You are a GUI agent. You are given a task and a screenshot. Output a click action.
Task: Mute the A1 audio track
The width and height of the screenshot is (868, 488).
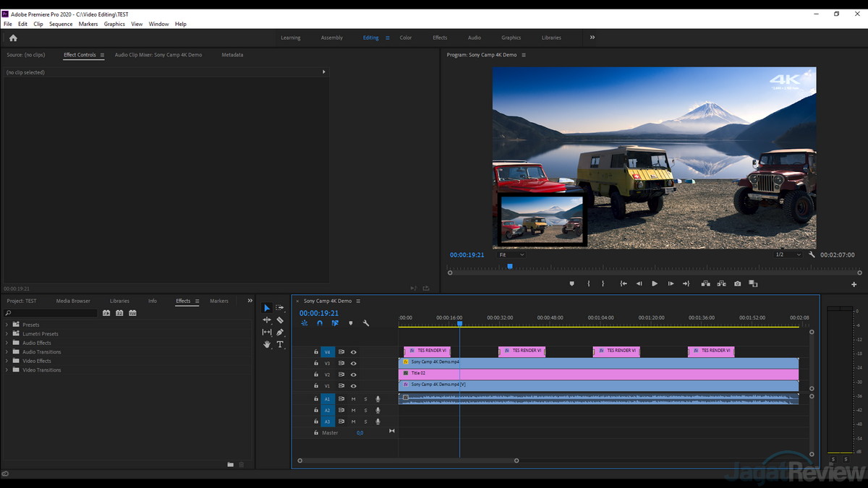354,398
